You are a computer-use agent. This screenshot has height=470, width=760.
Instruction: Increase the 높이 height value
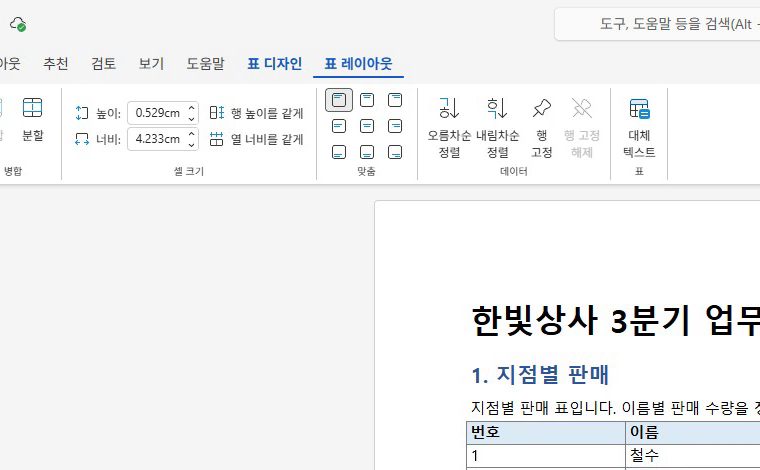pos(192,108)
